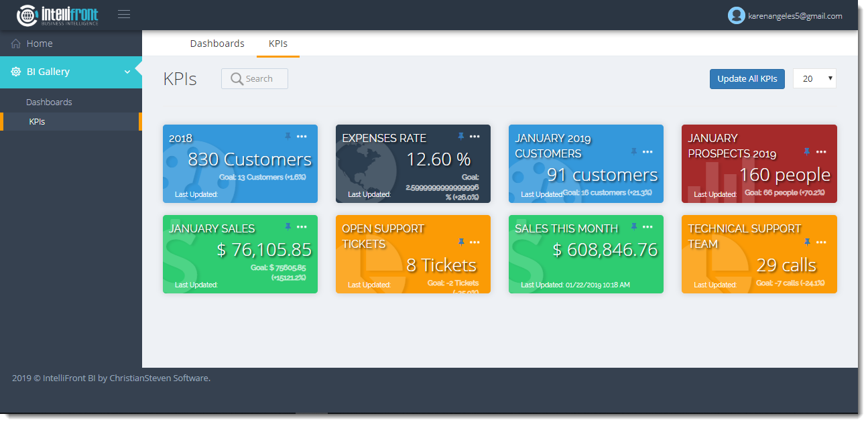Pin the January 2019 Customers card
The image size is (868, 424).
coord(634,152)
